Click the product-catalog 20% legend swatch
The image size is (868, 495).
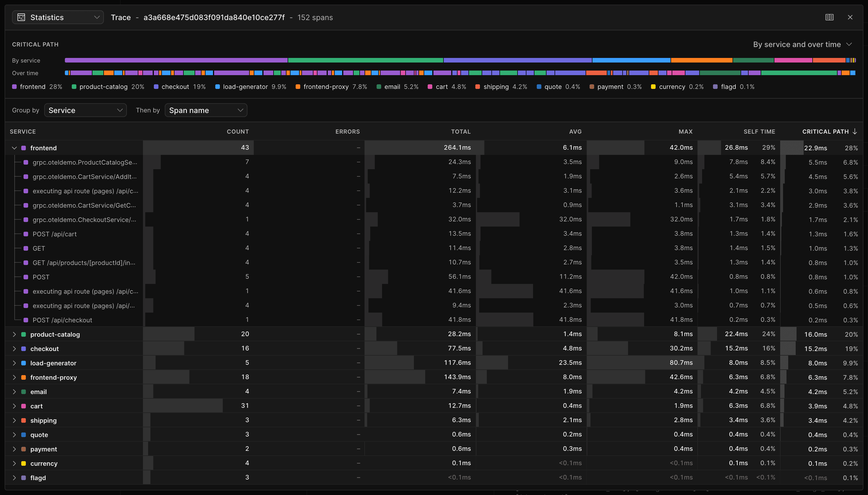click(x=74, y=87)
